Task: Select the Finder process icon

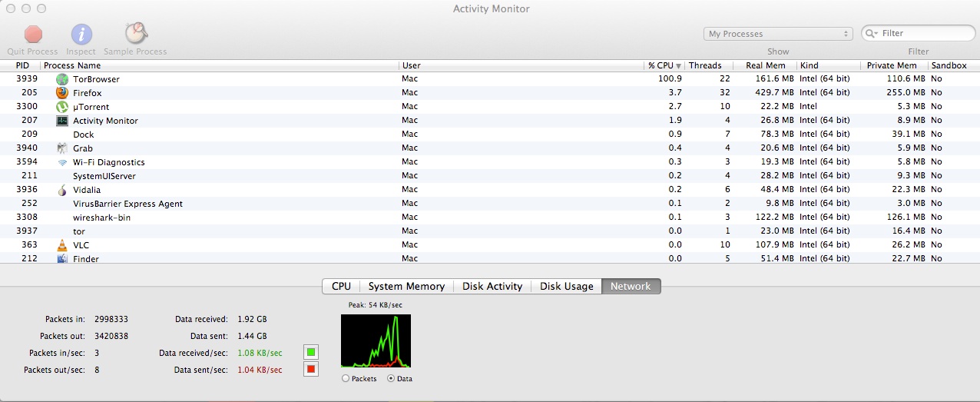Action: (x=62, y=258)
